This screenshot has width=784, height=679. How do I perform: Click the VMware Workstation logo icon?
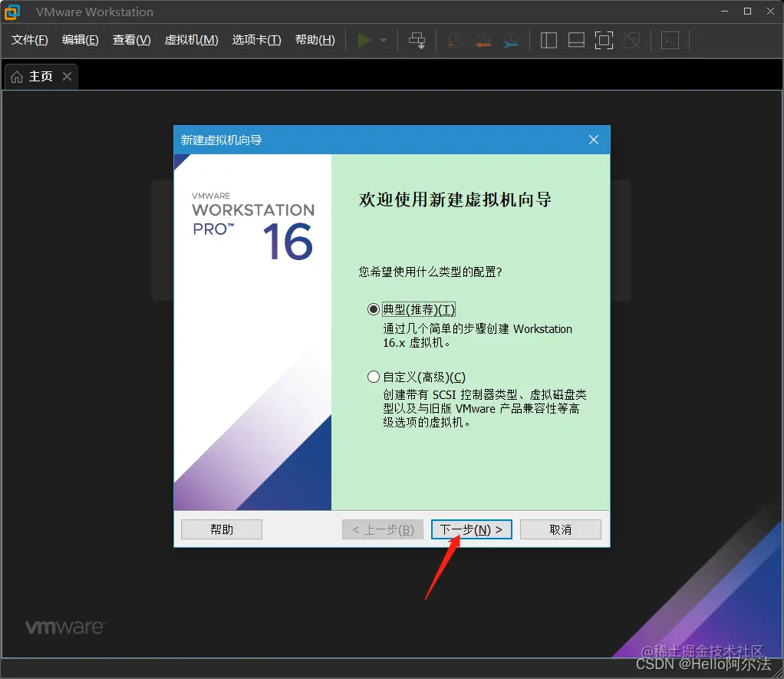coord(12,12)
